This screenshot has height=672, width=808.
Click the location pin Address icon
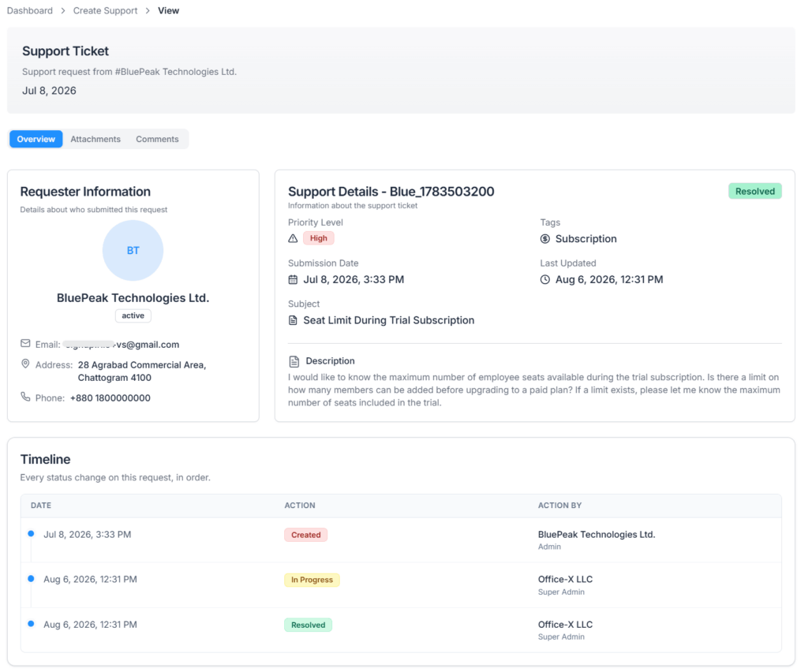[x=25, y=364]
